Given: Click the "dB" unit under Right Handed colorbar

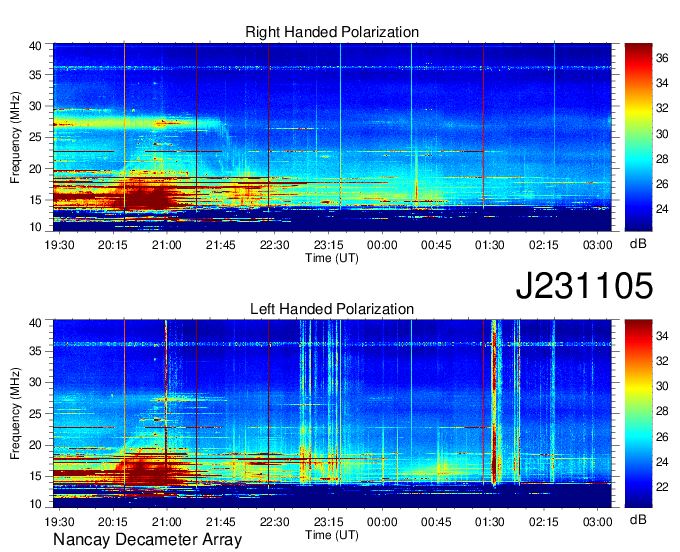Looking at the screenshot, I should pos(638,244).
